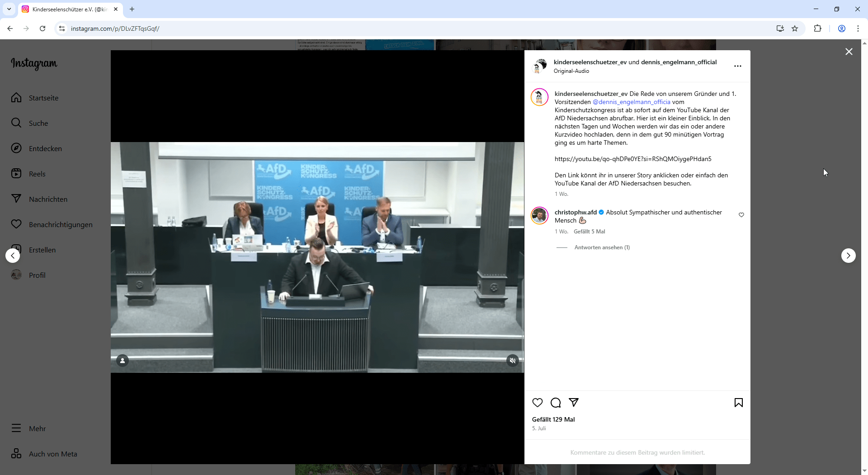Viewport: 868px width, 475px height.
Task: Go back in browser
Action: click(x=10, y=28)
